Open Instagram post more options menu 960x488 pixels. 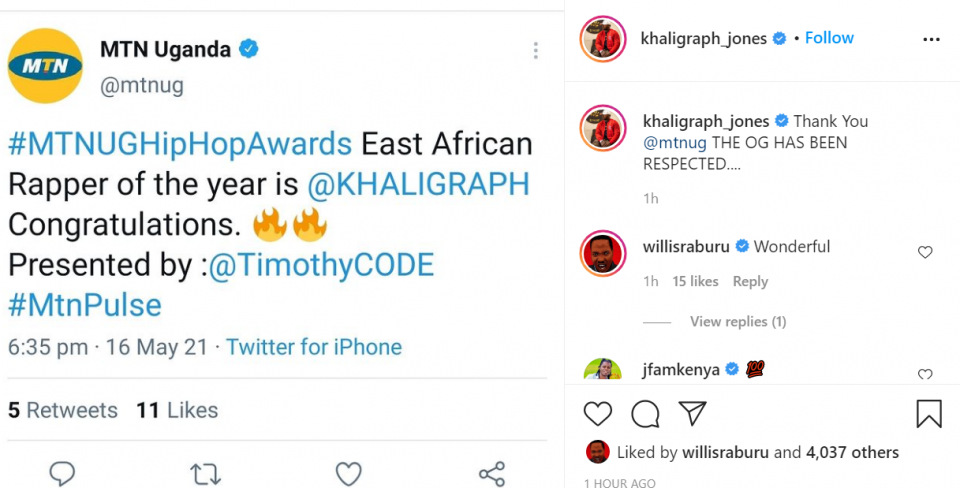(931, 39)
